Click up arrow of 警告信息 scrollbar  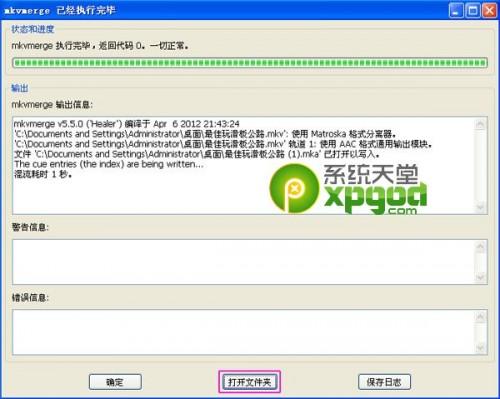(x=480, y=247)
